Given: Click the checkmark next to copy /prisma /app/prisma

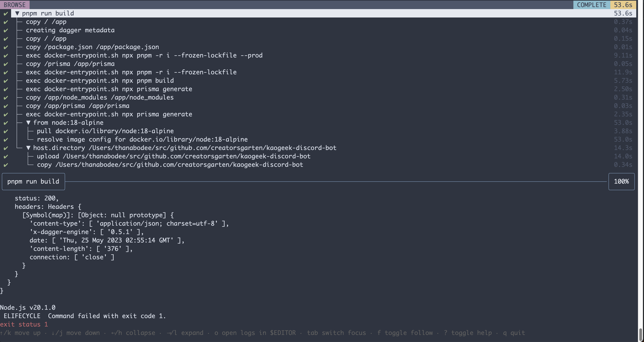Looking at the screenshot, I should [x=6, y=64].
